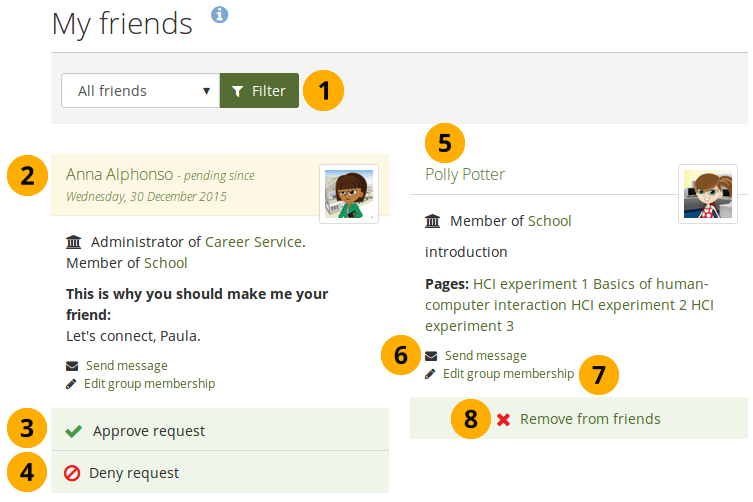
Task: Open the Career Service institution link
Action: 254,242
